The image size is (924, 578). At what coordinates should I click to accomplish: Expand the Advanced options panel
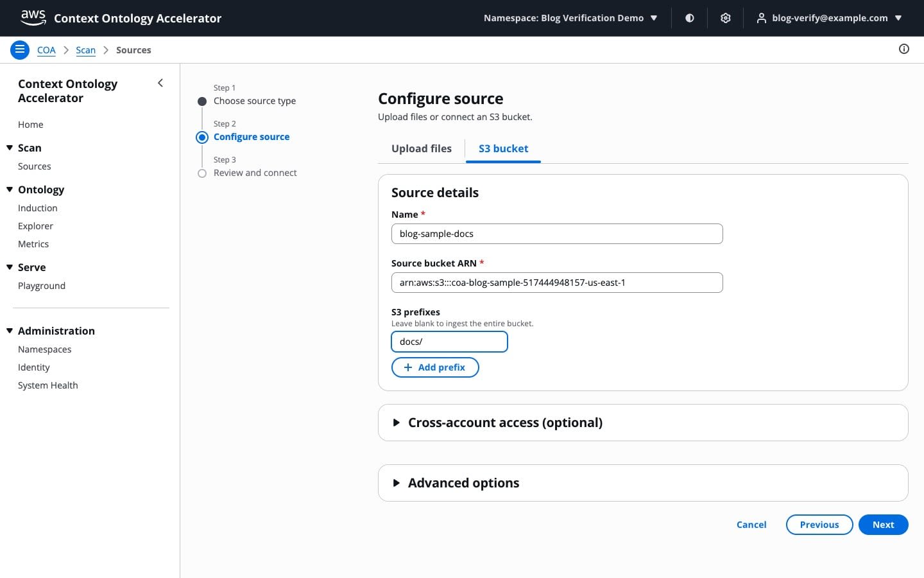pos(643,483)
